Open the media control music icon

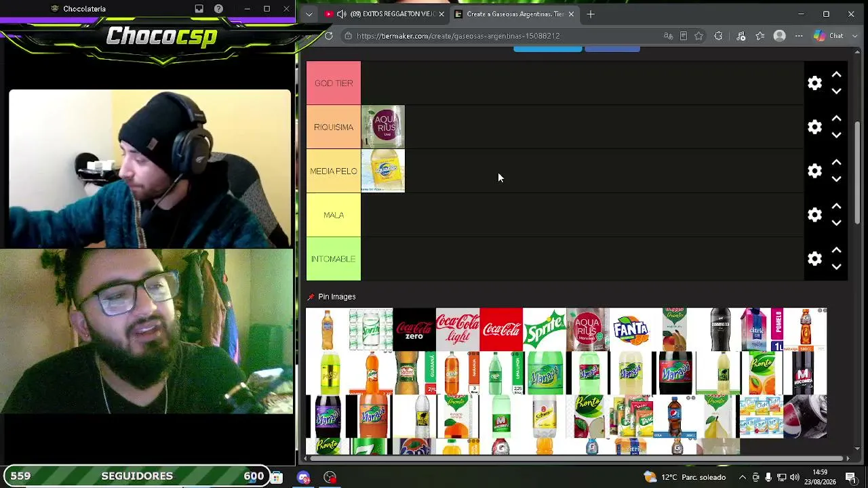[741, 36]
